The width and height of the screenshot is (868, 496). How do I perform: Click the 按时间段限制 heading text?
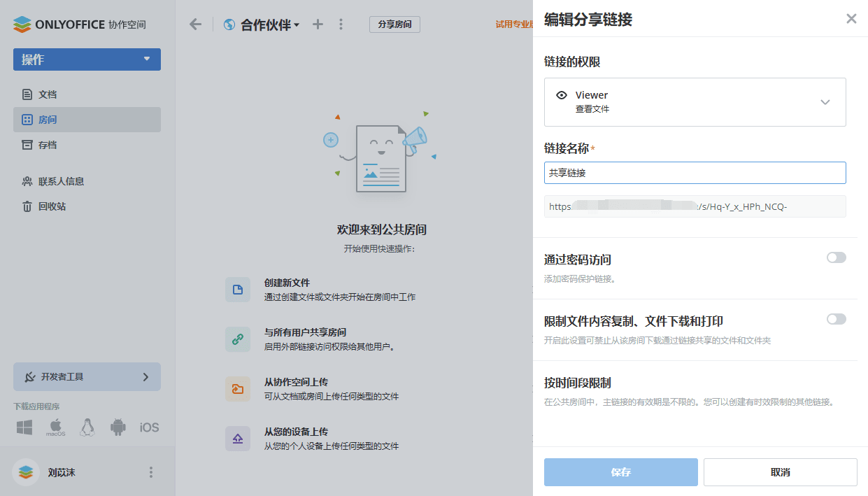[578, 383]
